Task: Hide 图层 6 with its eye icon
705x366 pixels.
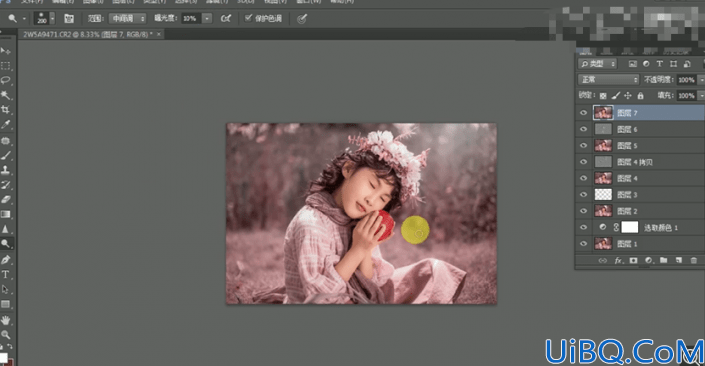Action: click(x=584, y=129)
